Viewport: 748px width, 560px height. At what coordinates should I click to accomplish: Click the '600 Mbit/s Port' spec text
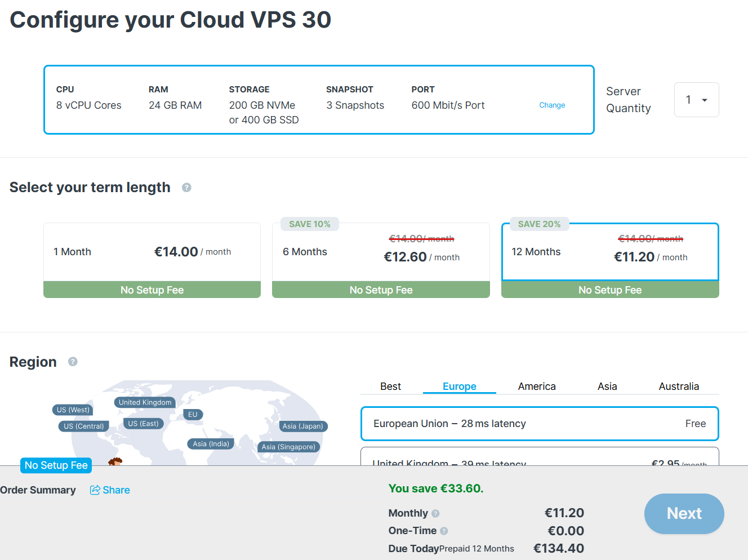click(x=448, y=105)
